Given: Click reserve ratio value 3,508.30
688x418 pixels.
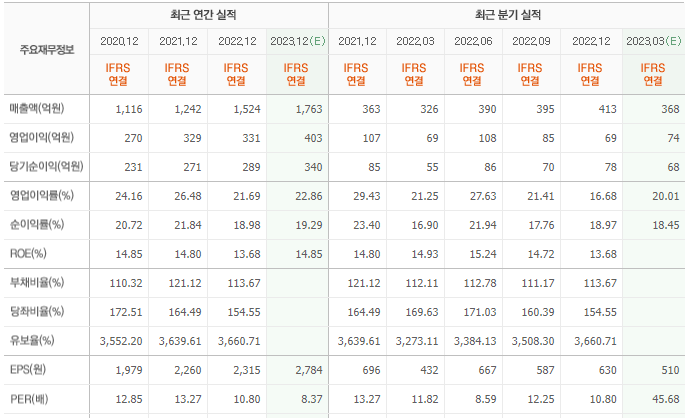Looking at the screenshot, I should coord(533,341).
